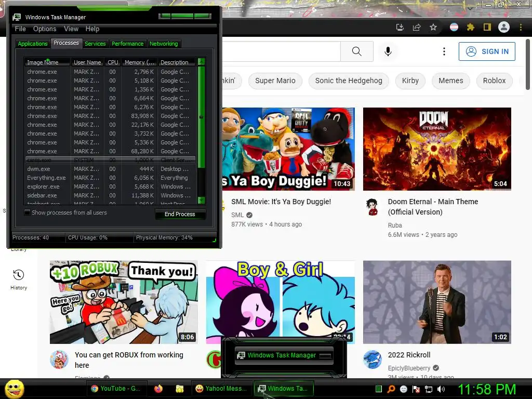Click the voice search microphone icon
The image size is (532, 399).
pyautogui.click(x=388, y=51)
